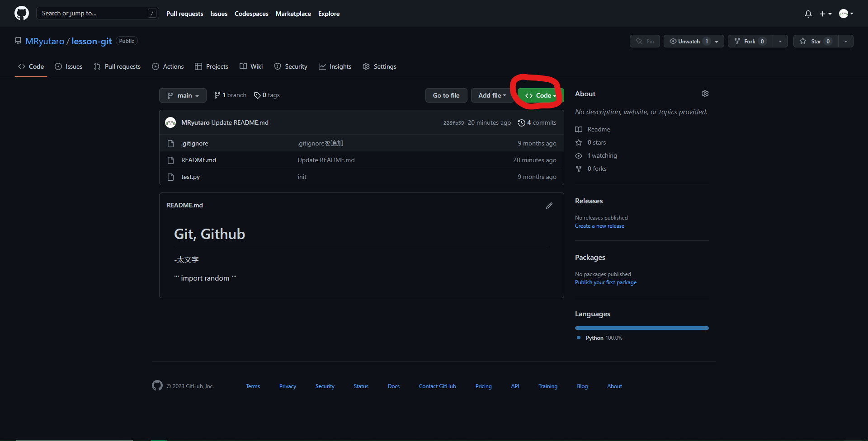
Task: Open the main branch selector
Action: click(183, 95)
